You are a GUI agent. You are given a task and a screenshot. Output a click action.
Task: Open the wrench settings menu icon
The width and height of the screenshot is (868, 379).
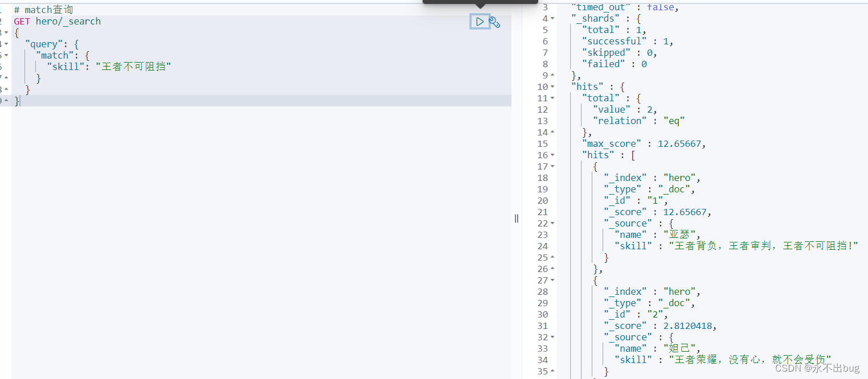pos(495,22)
